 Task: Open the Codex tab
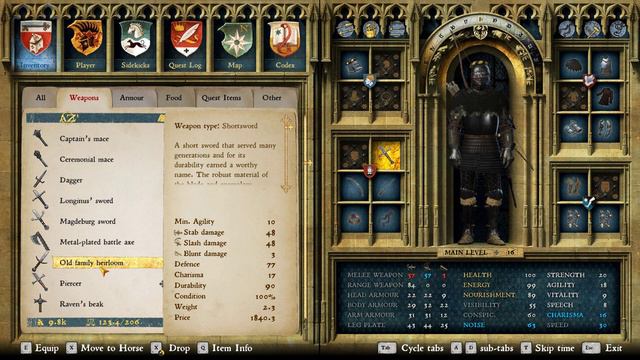tap(284, 44)
